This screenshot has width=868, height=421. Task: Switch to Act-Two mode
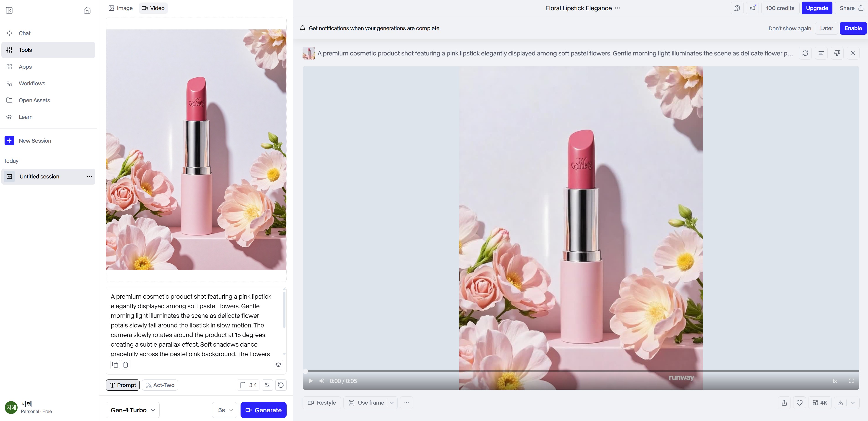[160, 385]
